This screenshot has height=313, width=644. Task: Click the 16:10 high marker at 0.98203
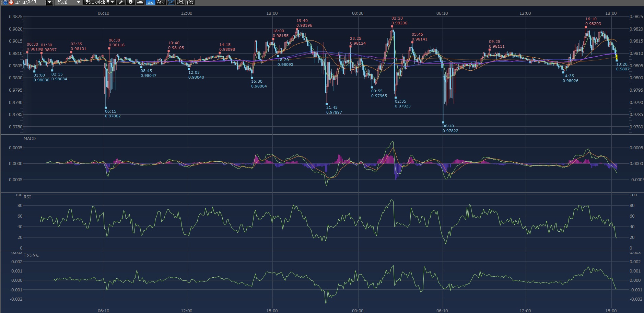[586, 27]
